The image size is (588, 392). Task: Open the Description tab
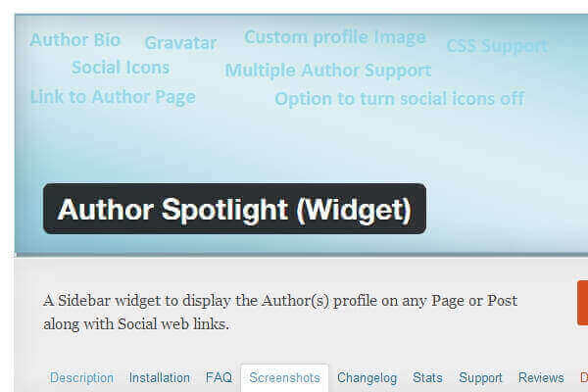coord(81,377)
